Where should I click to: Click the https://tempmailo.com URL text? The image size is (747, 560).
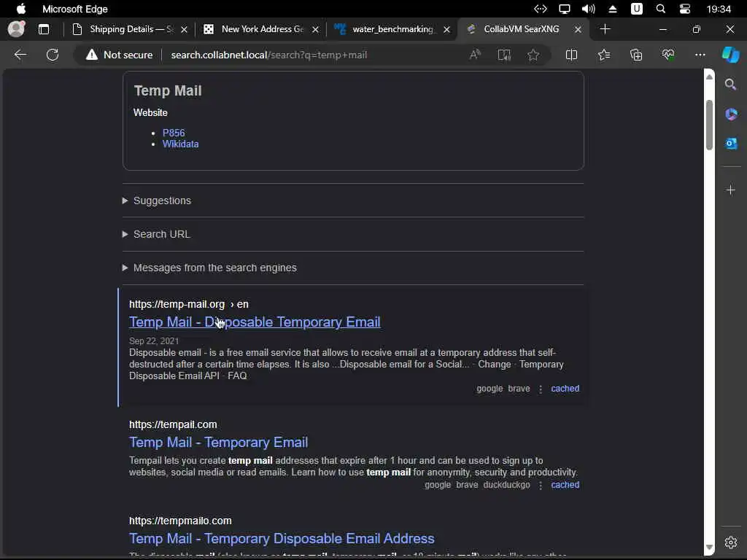coord(180,521)
